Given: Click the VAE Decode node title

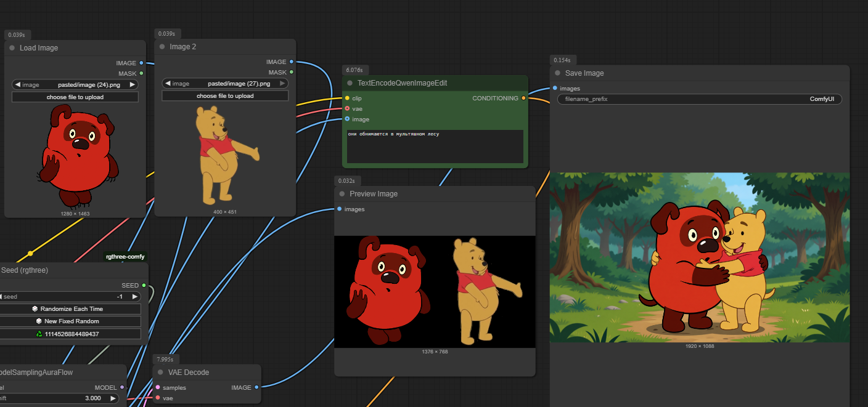Looking at the screenshot, I should (189, 373).
